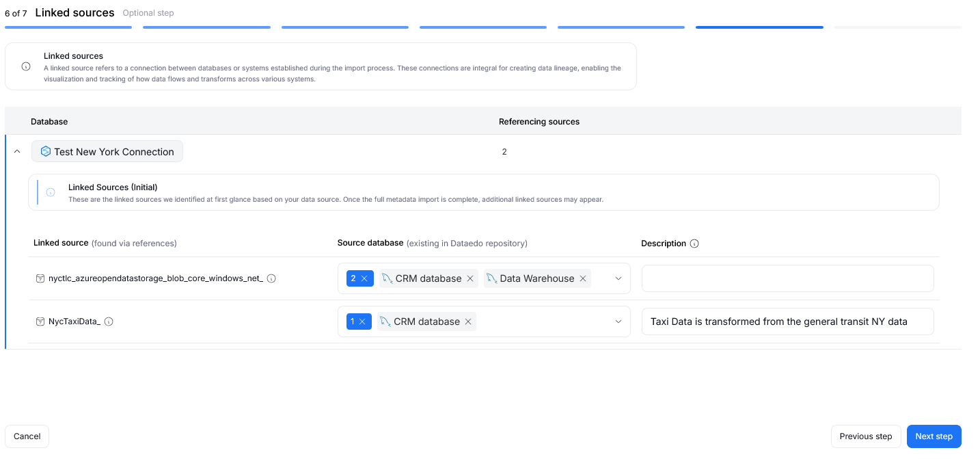This screenshot has width=980, height=459.
Task: Click empty Description field for nyctlc row
Action: (787, 278)
